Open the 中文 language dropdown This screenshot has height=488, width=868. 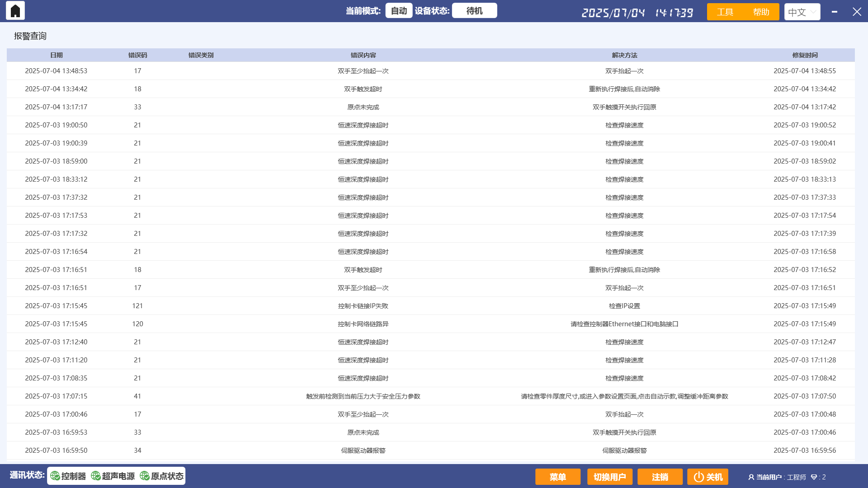pos(802,12)
